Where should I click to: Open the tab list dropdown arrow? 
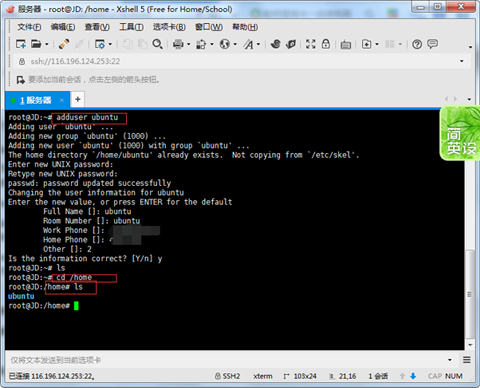click(x=469, y=99)
